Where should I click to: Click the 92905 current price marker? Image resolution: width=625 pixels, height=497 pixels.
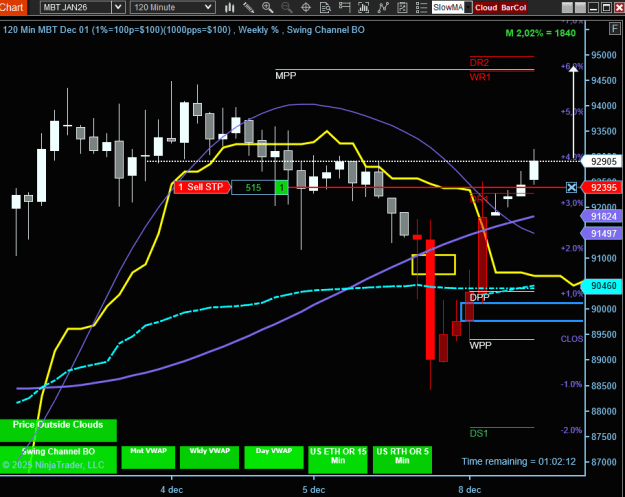pyautogui.click(x=602, y=161)
